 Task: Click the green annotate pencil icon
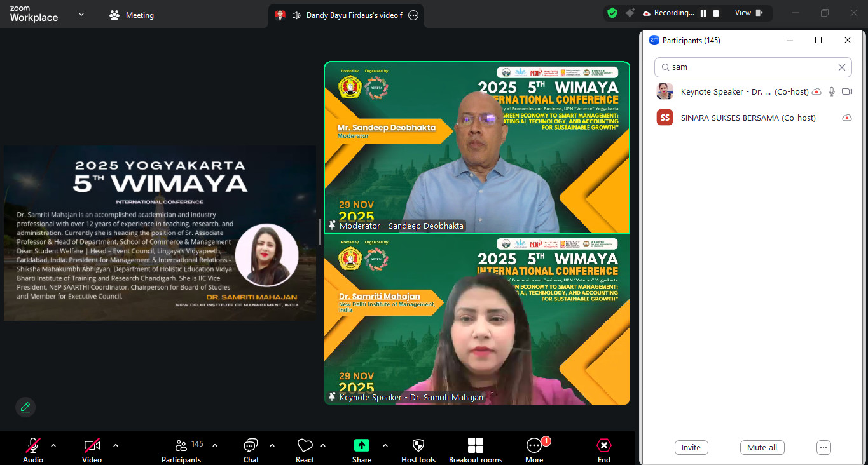pyautogui.click(x=25, y=407)
